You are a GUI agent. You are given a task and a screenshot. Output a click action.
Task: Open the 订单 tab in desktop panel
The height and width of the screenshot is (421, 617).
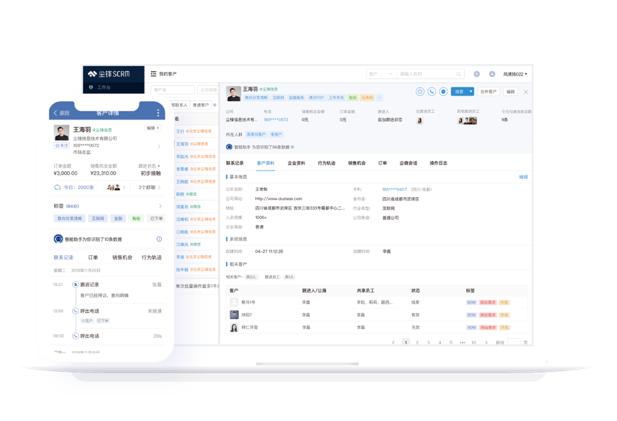pyautogui.click(x=382, y=163)
